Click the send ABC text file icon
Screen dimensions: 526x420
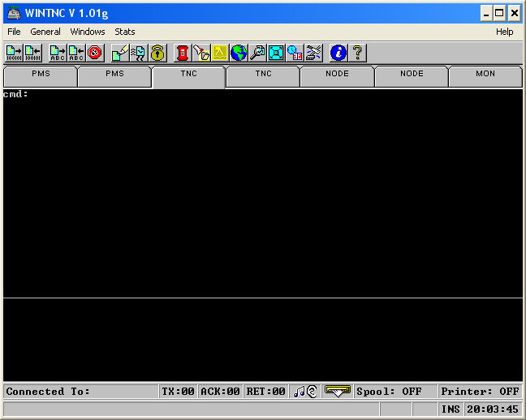[x=58, y=53]
